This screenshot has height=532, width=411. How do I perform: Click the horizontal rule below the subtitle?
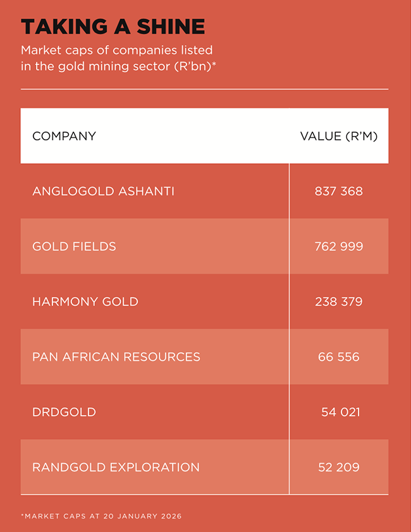(204, 89)
